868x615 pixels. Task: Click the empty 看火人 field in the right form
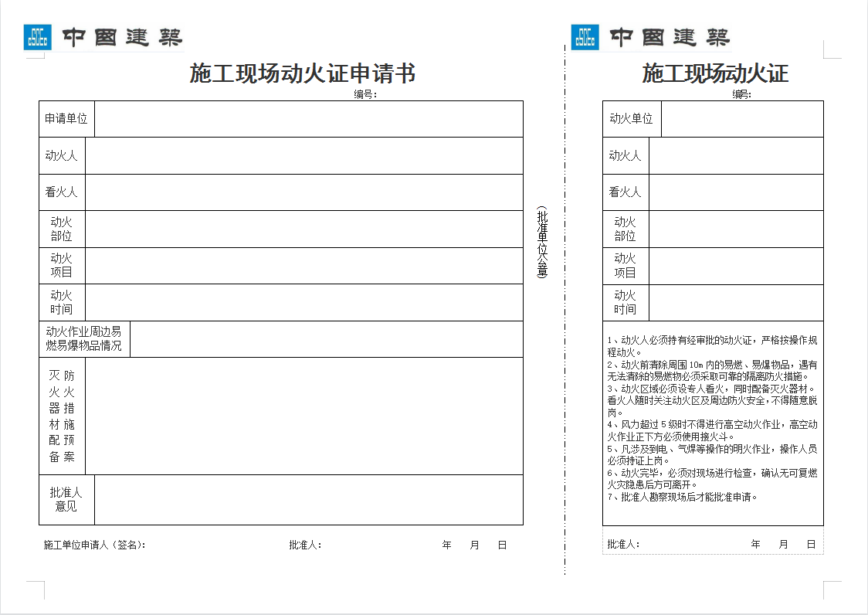tap(736, 192)
